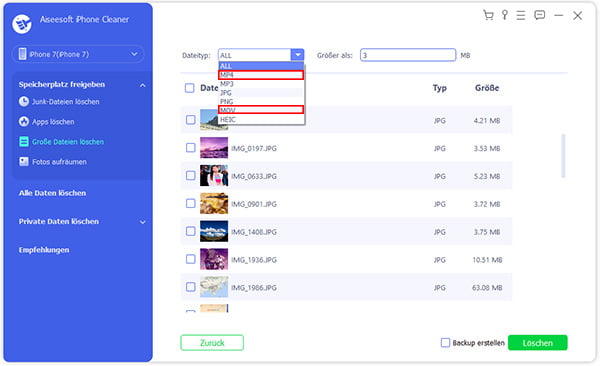Click the Größer als size input field
This screenshot has width=600, height=366.
[x=408, y=55]
